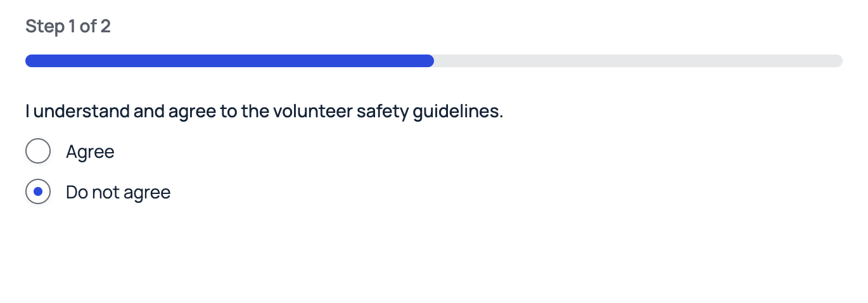Click the blue dot inside the selected radio
Viewport: 868px width, 303px height.
coord(38,191)
